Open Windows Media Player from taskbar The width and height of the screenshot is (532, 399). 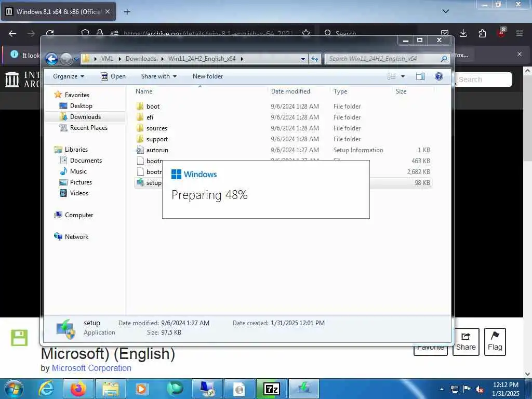142,389
